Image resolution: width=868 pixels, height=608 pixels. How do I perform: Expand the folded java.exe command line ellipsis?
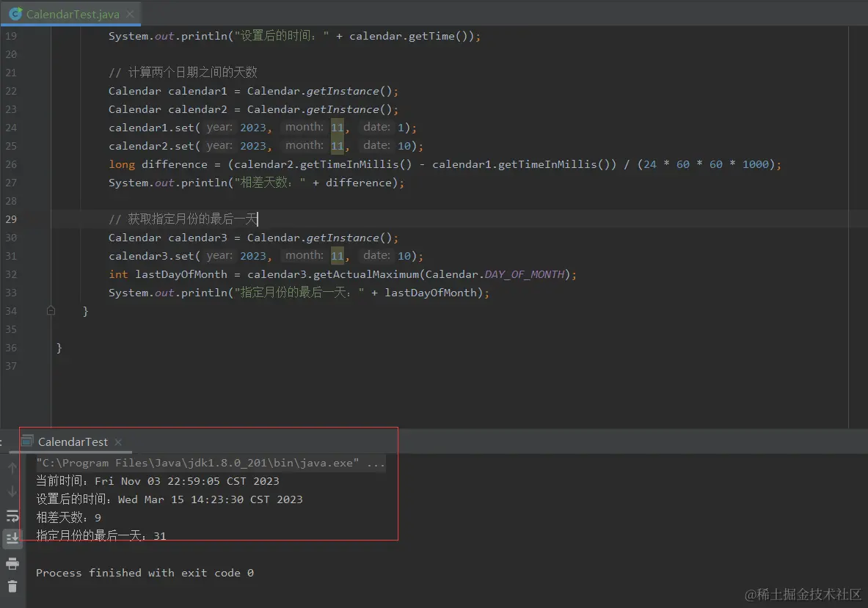coord(376,463)
